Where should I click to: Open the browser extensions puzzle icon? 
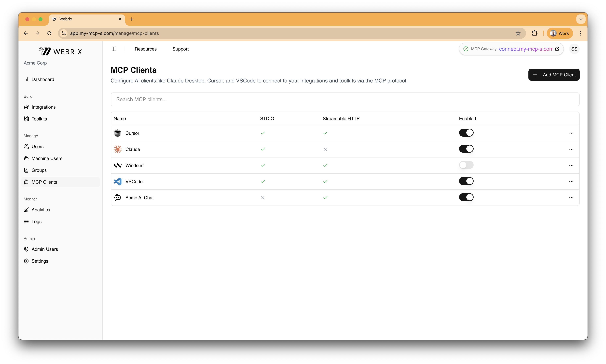click(535, 33)
